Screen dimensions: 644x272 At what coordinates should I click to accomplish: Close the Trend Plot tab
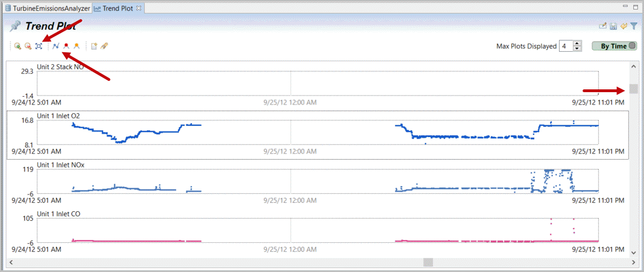click(139, 8)
